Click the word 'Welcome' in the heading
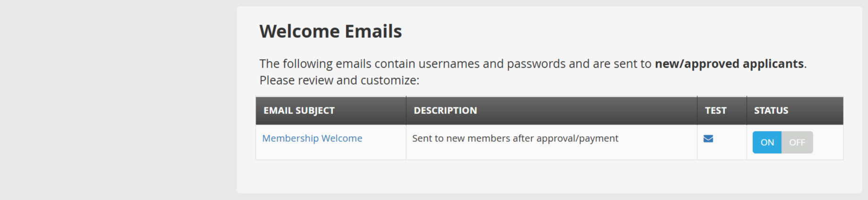 point(299,31)
